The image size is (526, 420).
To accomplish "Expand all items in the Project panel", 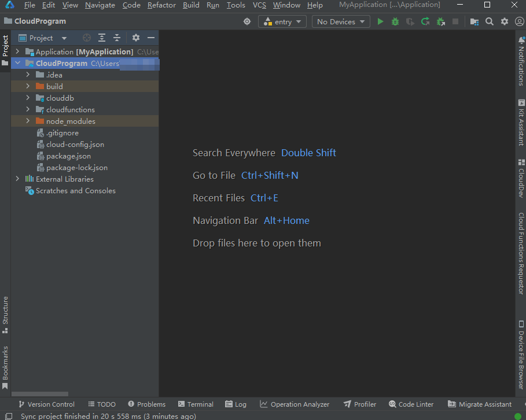I will (102, 38).
